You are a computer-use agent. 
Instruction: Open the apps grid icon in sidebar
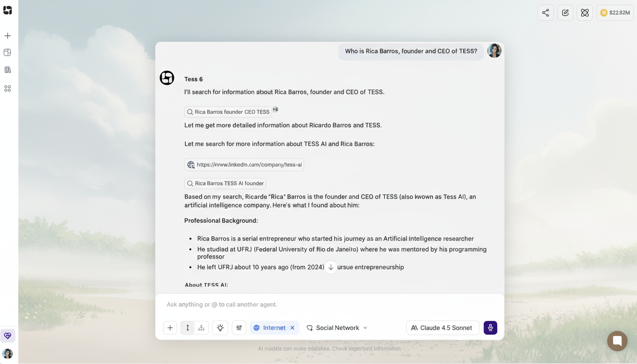coord(8,89)
